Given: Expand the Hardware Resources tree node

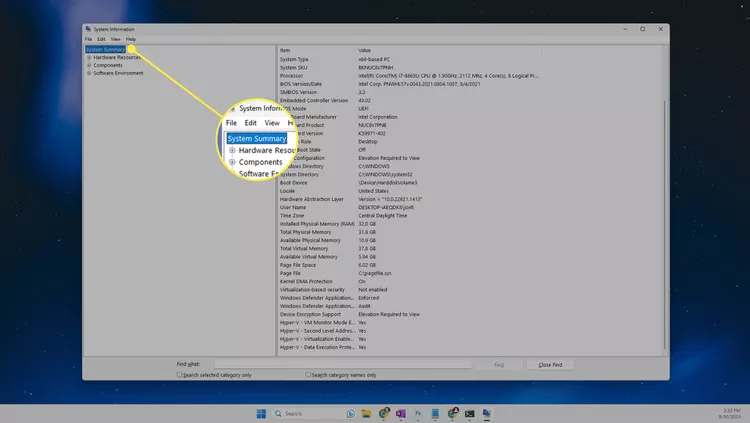Looking at the screenshot, I should (x=89, y=57).
